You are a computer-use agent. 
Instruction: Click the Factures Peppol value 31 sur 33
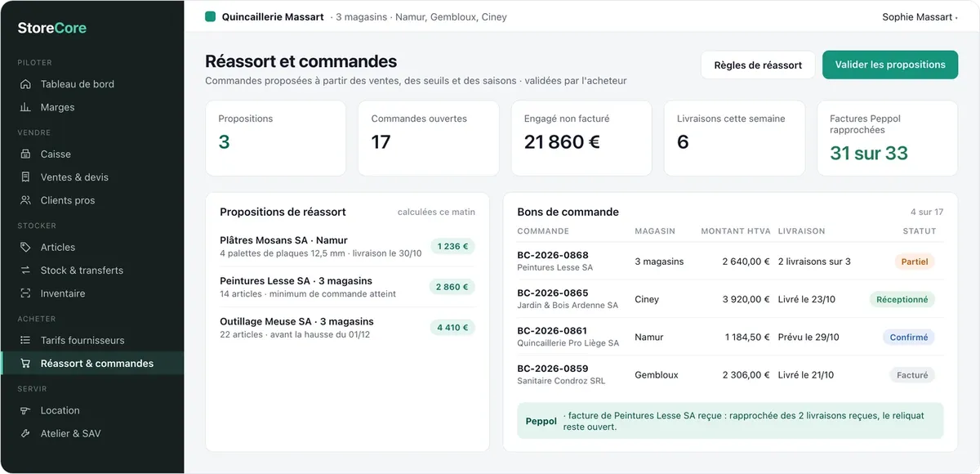tap(869, 153)
